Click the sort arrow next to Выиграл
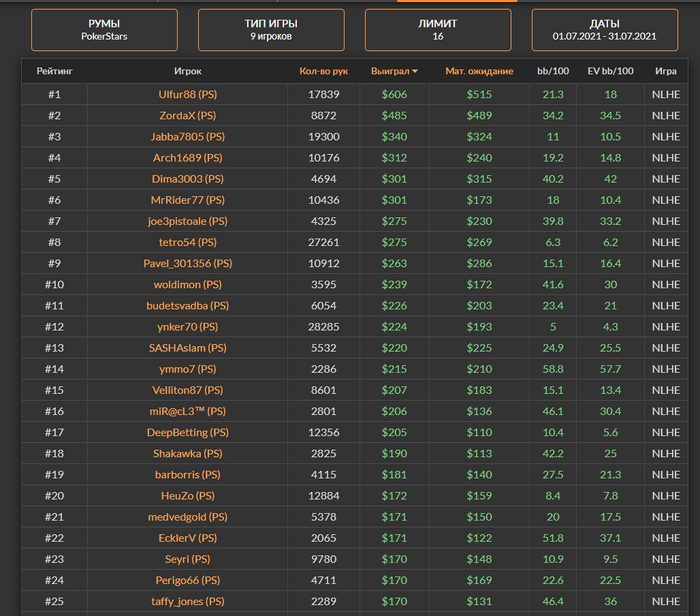Image resolution: width=700 pixels, height=616 pixels. (x=415, y=72)
